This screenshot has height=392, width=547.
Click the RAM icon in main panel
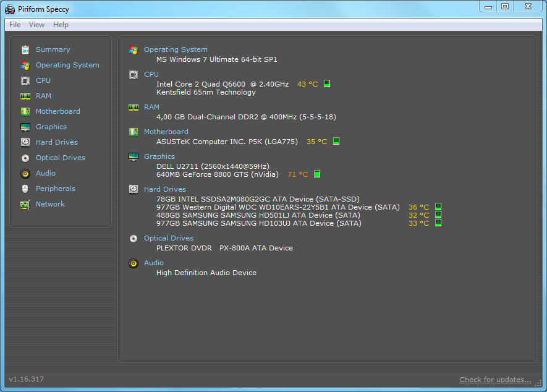pyautogui.click(x=134, y=108)
